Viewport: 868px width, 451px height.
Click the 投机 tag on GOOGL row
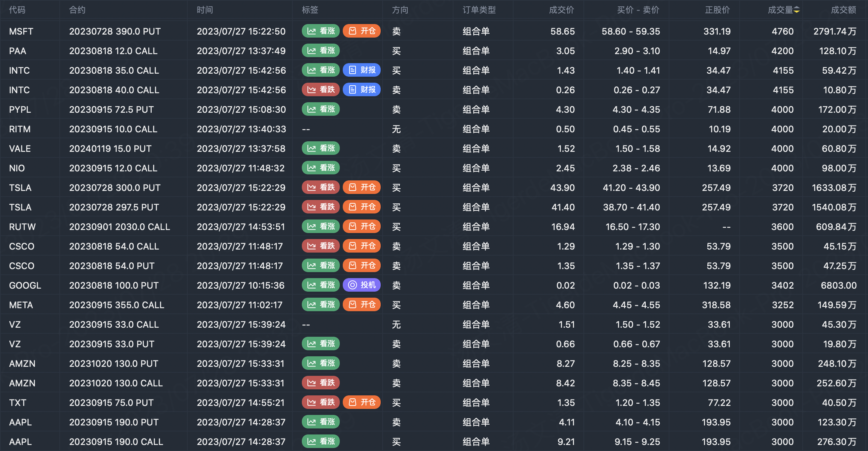tap(362, 285)
